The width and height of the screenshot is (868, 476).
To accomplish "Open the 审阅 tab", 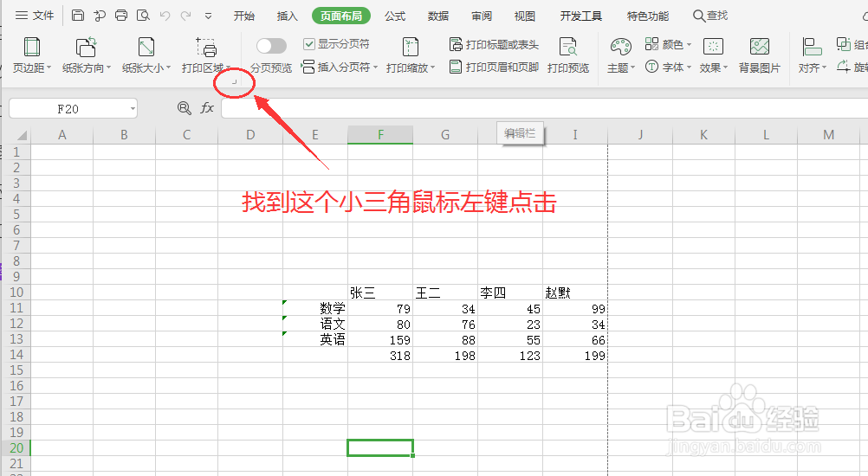I will [482, 16].
